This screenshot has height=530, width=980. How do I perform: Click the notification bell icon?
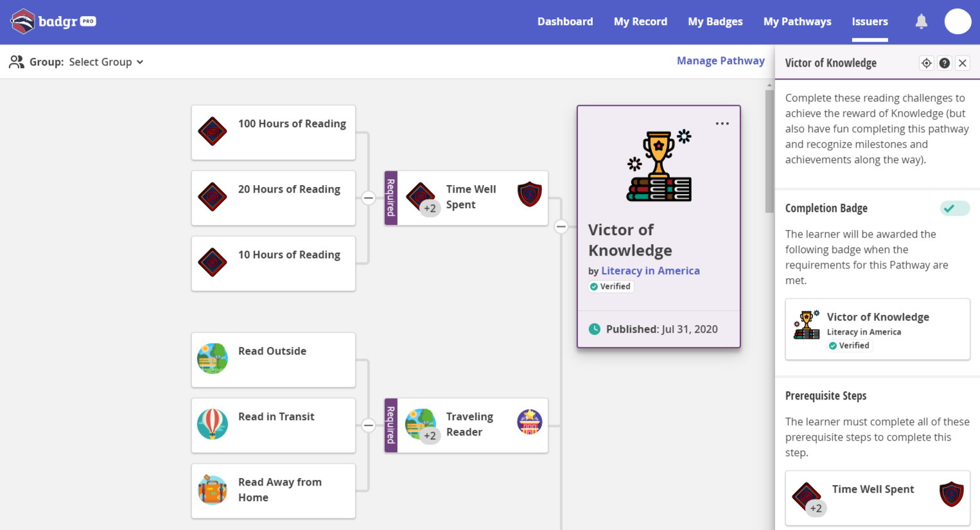pyautogui.click(x=921, y=22)
